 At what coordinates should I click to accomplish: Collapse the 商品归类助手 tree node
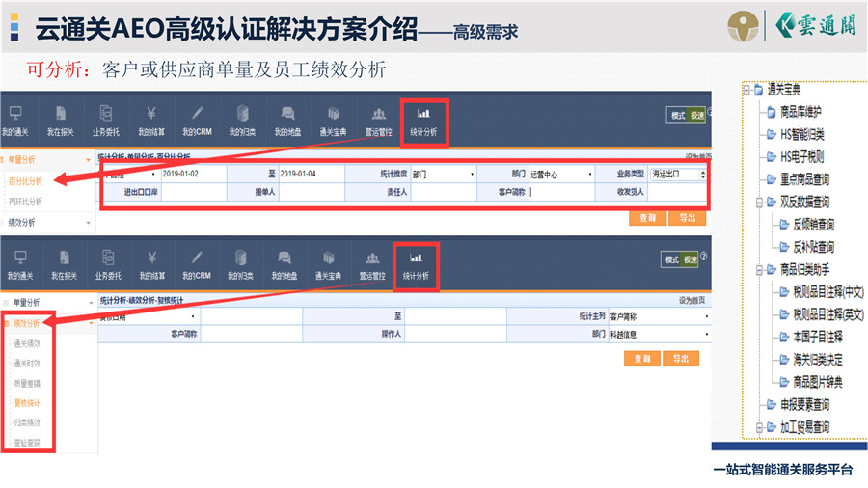pyautogui.click(x=760, y=270)
